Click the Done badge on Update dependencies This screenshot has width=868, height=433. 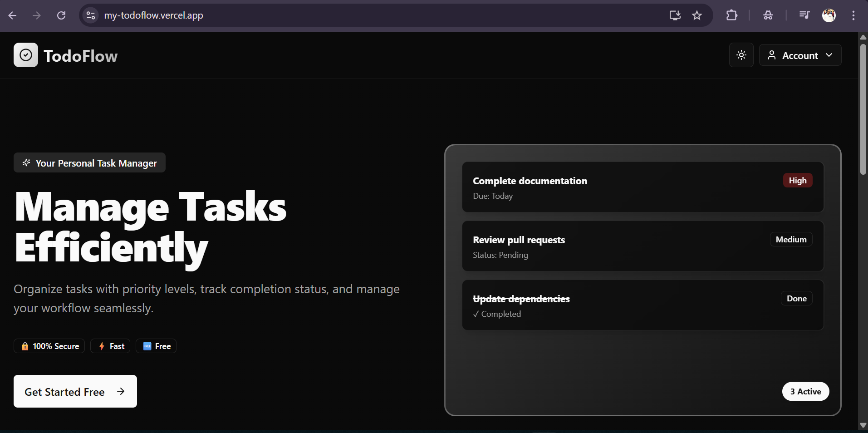point(796,299)
